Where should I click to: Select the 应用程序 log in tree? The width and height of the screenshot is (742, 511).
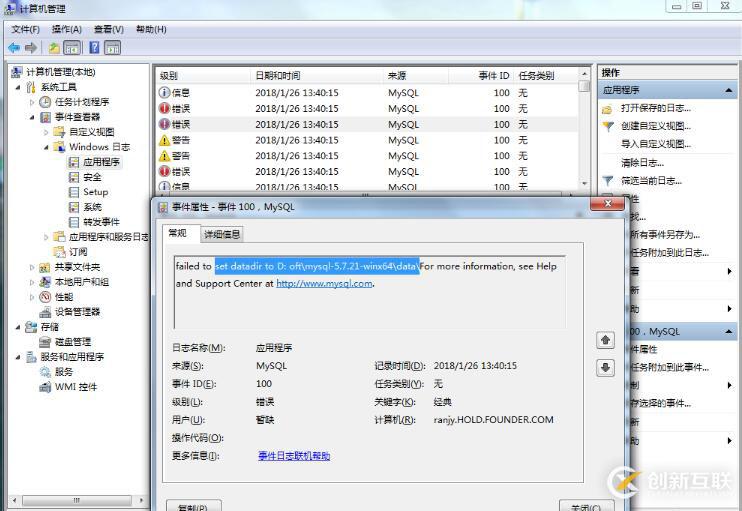click(x=101, y=162)
